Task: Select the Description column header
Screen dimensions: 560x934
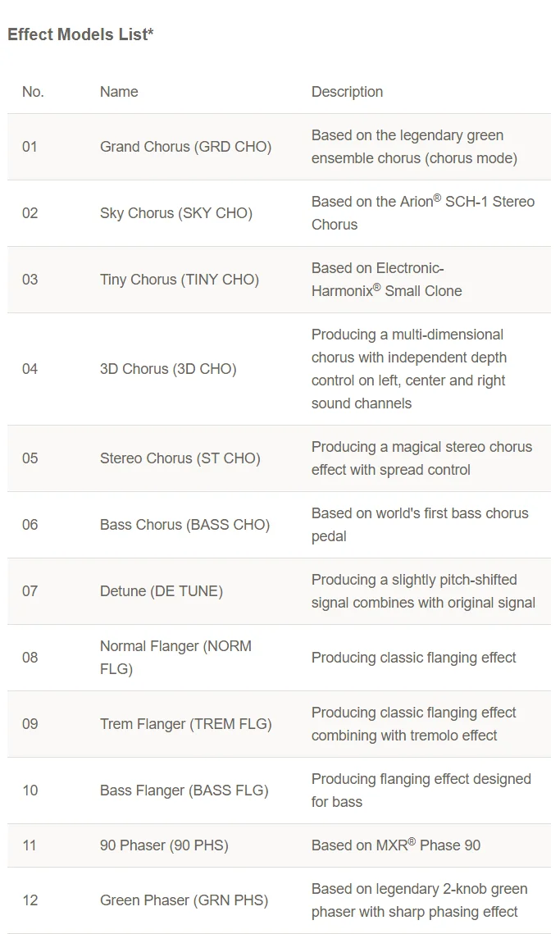Action: tap(348, 92)
